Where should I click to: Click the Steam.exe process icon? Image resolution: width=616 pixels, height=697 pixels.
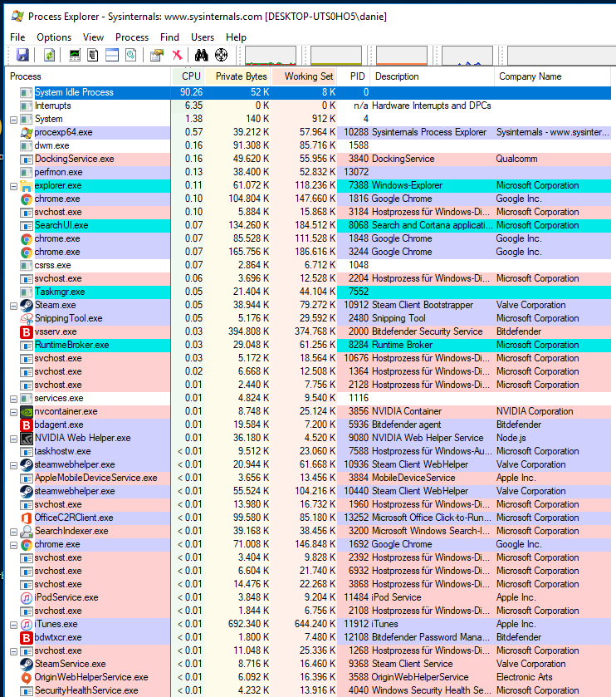(x=27, y=306)
